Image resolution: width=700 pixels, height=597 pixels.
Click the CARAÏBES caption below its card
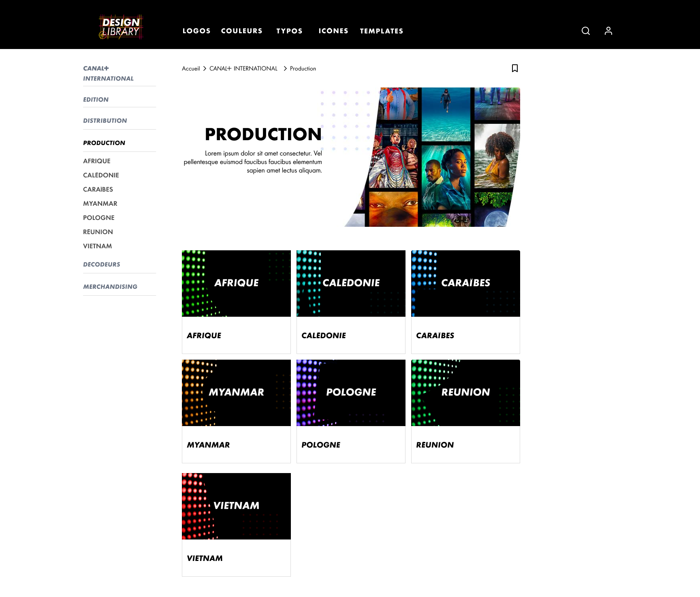point(435,335)
